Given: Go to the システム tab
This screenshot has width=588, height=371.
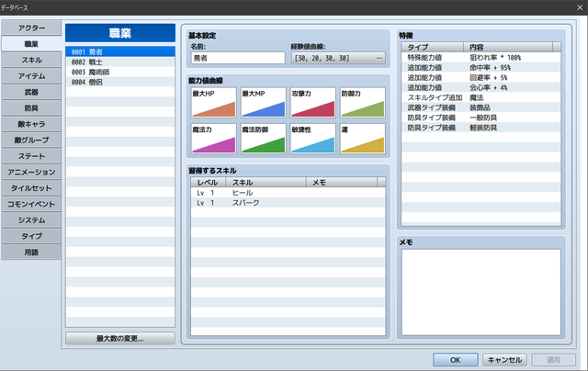Looking at the screenshot, I should (31, 220).
